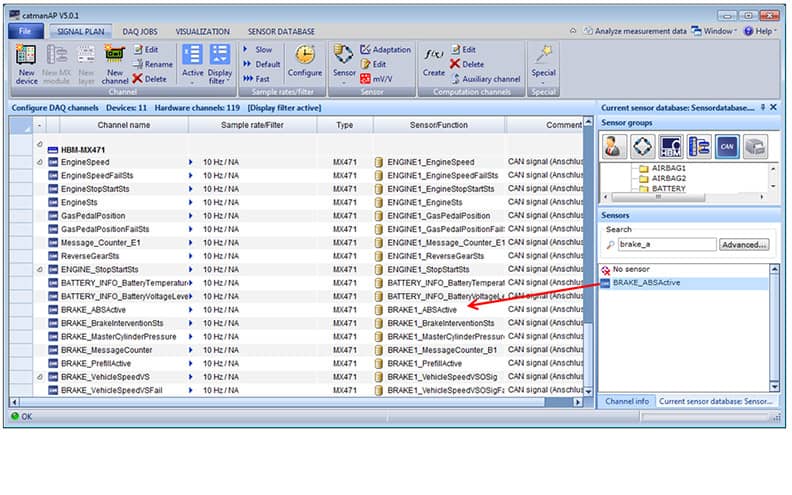Viewport: 792px width, 495px height.
Task: Switch to the Channel info tab
Action: 627,402
